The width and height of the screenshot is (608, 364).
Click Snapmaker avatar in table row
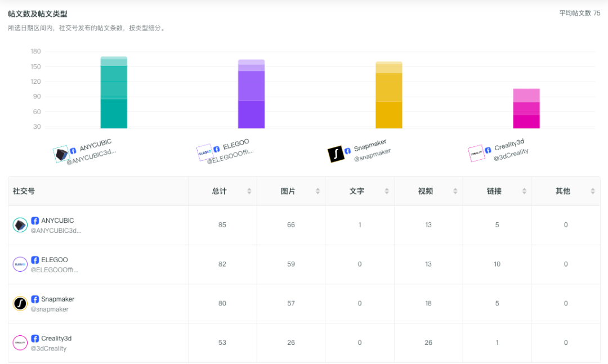[x=20, y=304]
